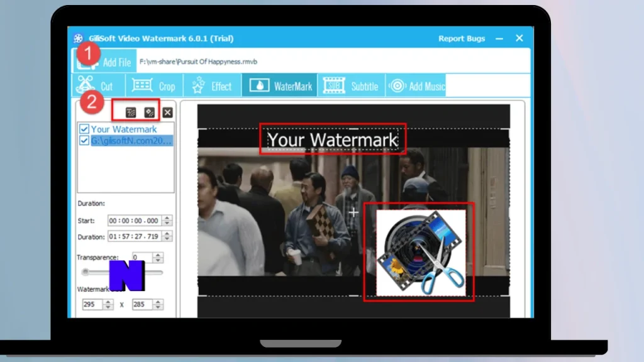The height and width of the screenshot is (362, 644).
Task: Click the Crop frame icon
Action: point(142,85)
